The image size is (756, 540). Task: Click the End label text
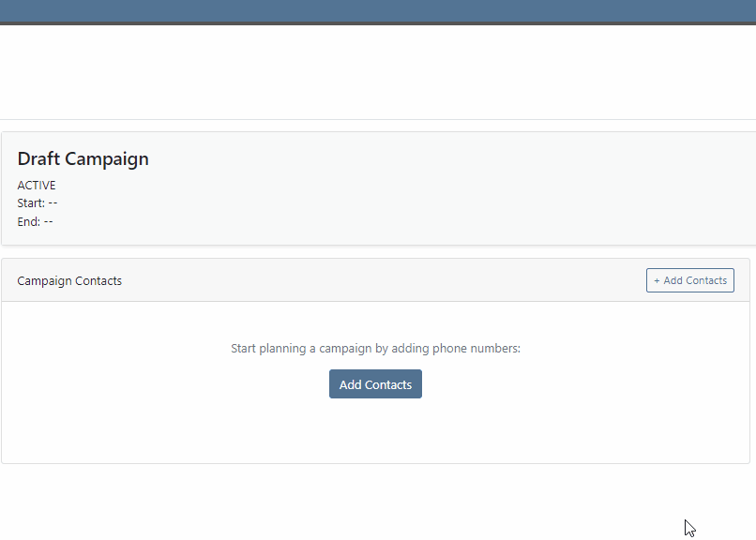pyautogui.click(x=29, y=221)
